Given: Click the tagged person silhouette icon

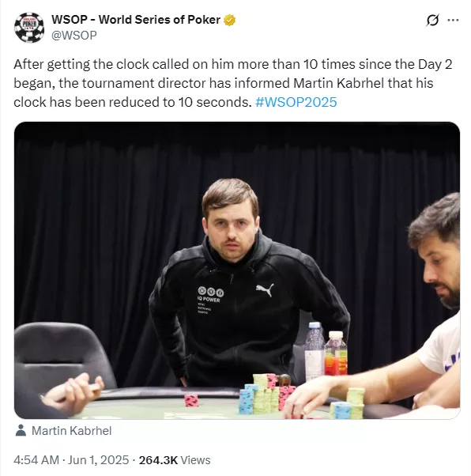Looking at the screenshot, I should [21, 430].
